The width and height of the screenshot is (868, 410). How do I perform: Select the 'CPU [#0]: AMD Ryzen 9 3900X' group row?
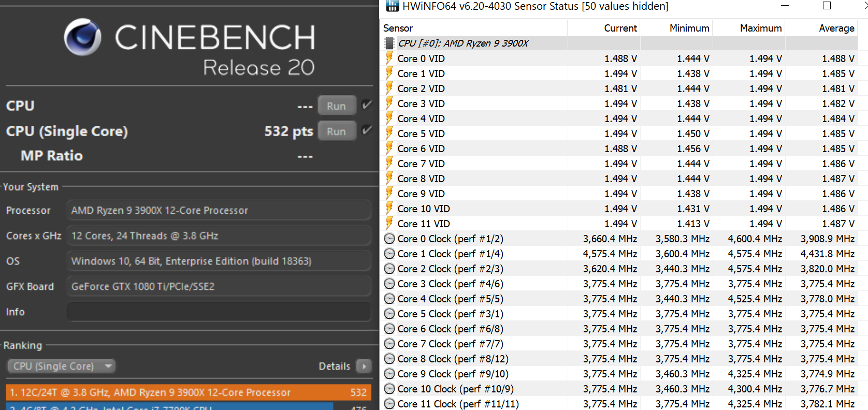[619, 43]
